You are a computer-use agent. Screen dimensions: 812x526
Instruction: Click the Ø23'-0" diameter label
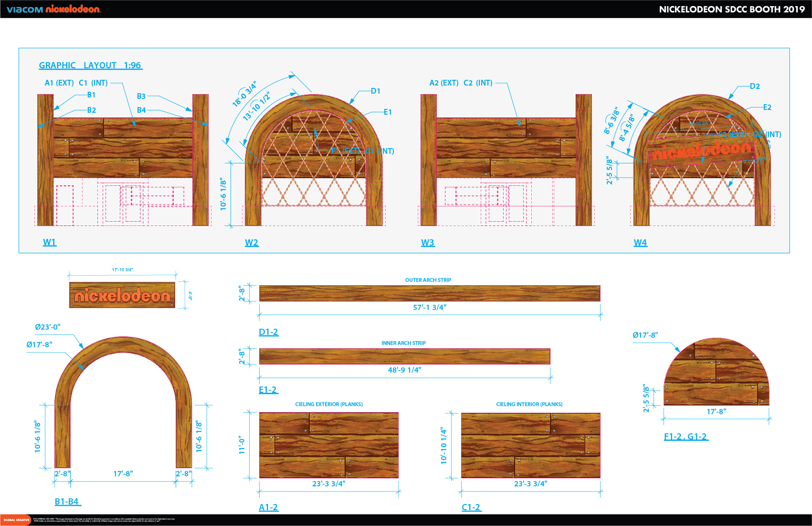(48, 327)
